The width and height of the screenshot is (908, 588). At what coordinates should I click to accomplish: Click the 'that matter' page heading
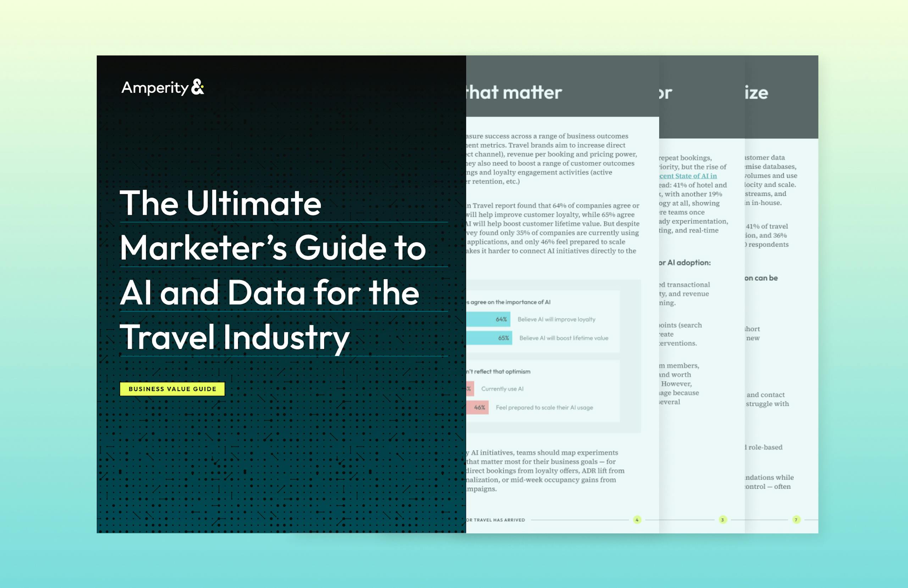pyautogui.click(x=514, y=93)
